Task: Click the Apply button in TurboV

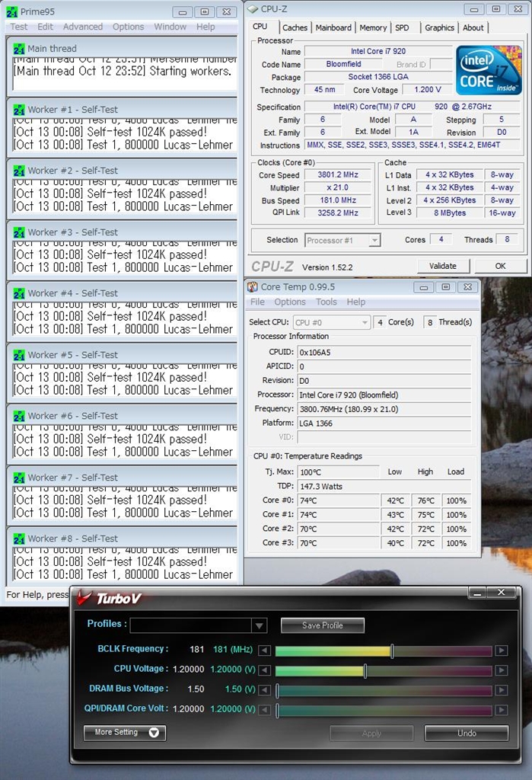Action: coord(371,733)
